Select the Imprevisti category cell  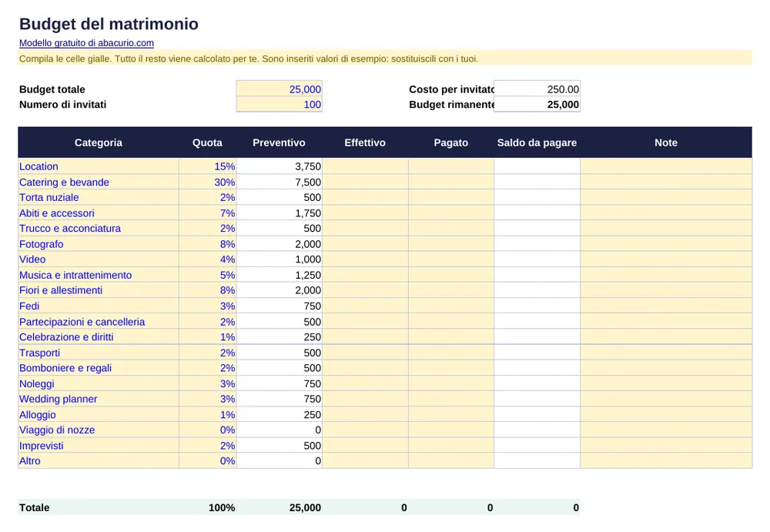pyautogui.click(x=99, y=445)
